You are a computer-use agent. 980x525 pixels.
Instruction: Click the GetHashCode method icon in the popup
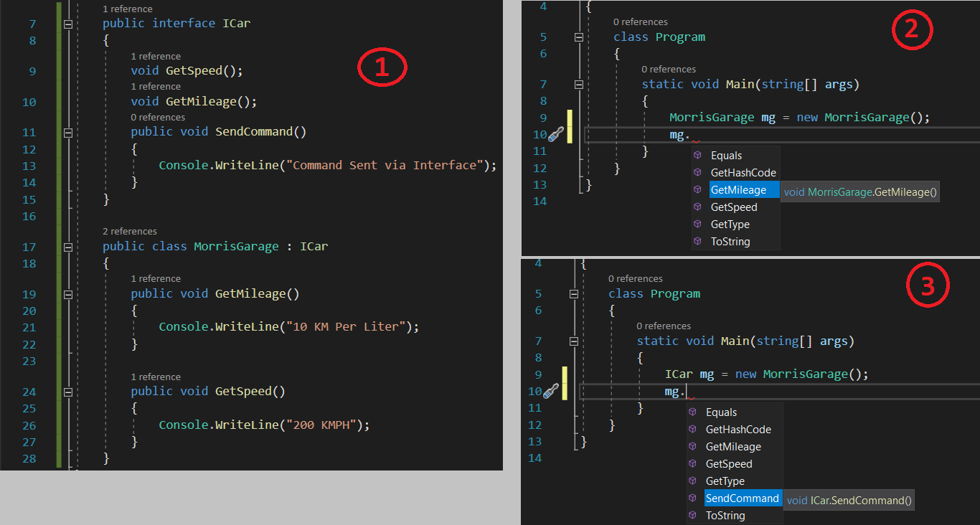696,172
